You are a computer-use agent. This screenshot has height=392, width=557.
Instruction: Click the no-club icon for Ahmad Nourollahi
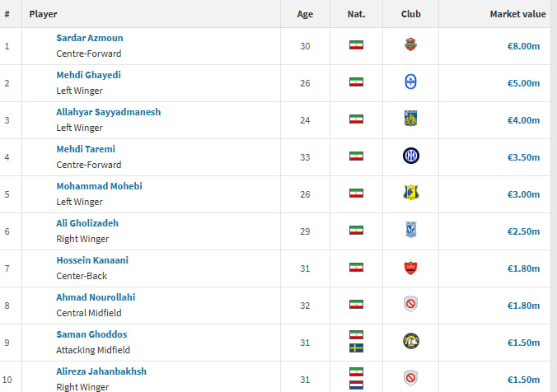pyautogui.click(x=410, y=304)
